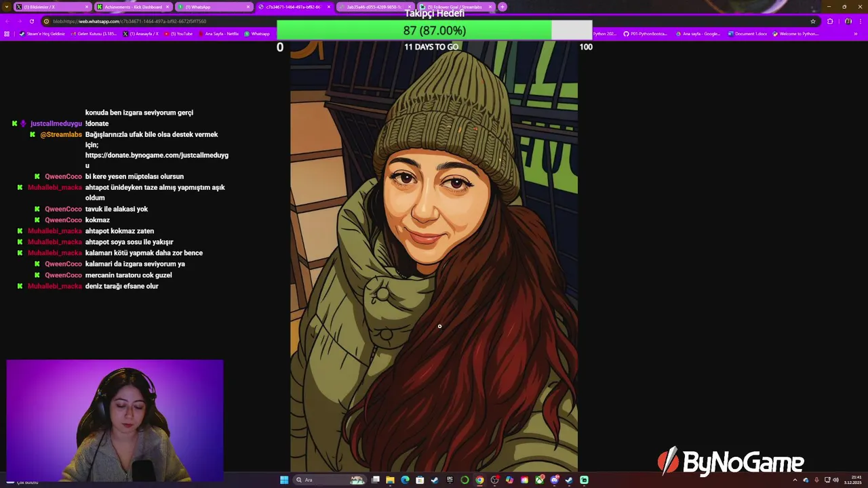Click the follower goal progress bar
The width and height of the screenshot is (868, 488).
pyautogui.click(x=435, y=30)
